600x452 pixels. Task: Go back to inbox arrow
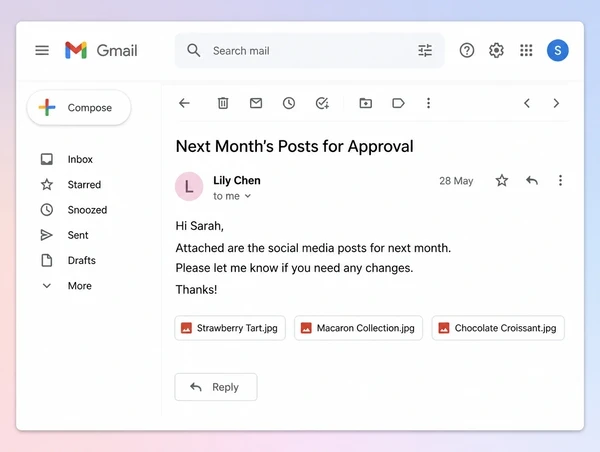click(x=184, y=103)
